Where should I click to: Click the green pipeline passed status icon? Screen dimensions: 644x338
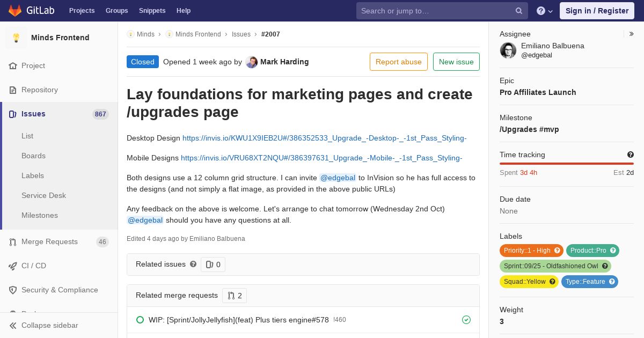pos(466,320)
